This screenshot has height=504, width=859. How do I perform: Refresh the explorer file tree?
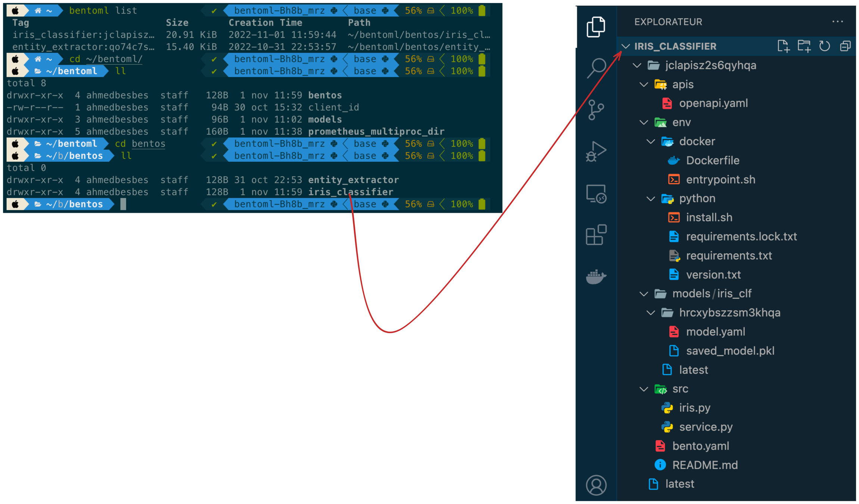tap(824, 46)
